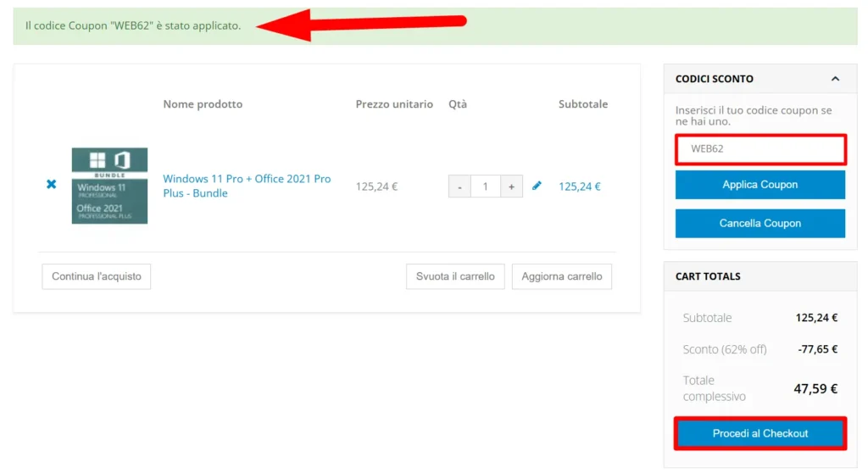The width and height of the screenshot is (868, 473).
Task: Decrease quantity with the minus button
Action: pyautogui.click(x=459, y=186)
